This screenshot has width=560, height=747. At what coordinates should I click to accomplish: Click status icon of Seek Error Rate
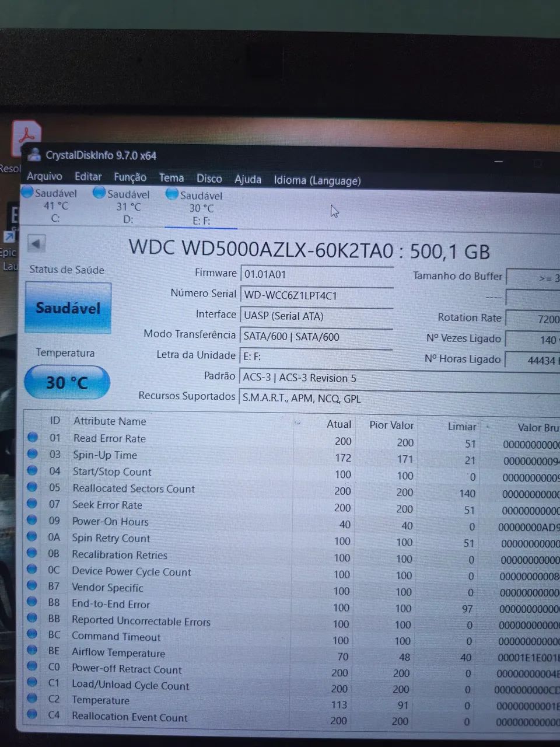33,503
